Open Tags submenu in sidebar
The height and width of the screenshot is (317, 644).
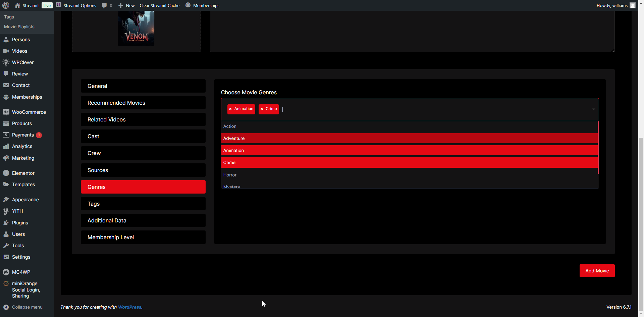coord(9,17)
